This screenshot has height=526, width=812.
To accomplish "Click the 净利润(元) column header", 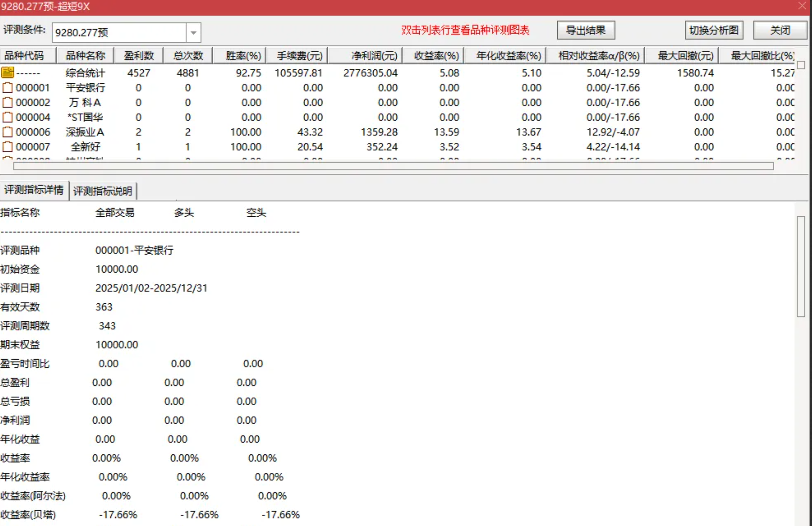I will click(x=374, y=55).
